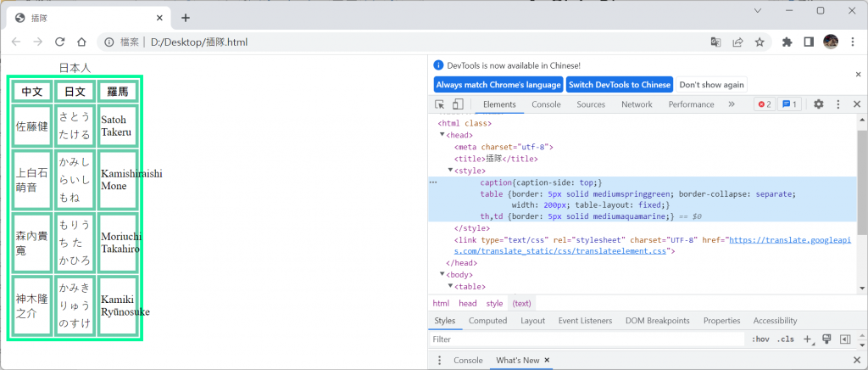Open the Event Listeners pane
The width and height of the screenshot is (868, 370).
click(x=585, y=321)
